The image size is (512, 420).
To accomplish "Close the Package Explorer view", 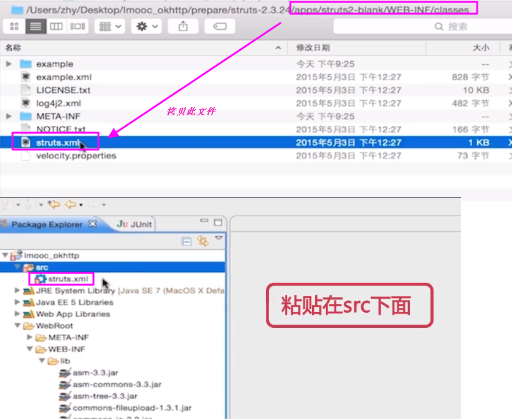I will click(93, 224).
